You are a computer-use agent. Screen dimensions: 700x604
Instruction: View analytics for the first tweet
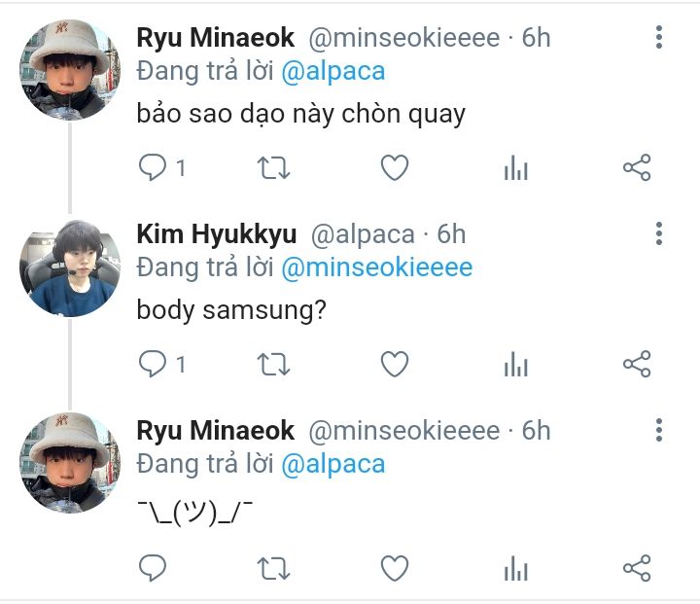point(515,169)
